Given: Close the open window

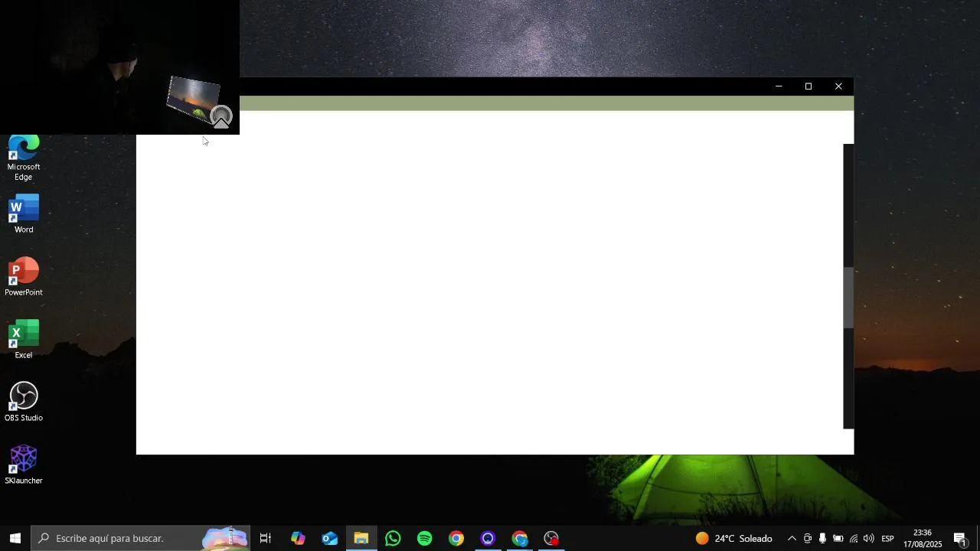Looking at the screenshot, I should click(838, 86).
